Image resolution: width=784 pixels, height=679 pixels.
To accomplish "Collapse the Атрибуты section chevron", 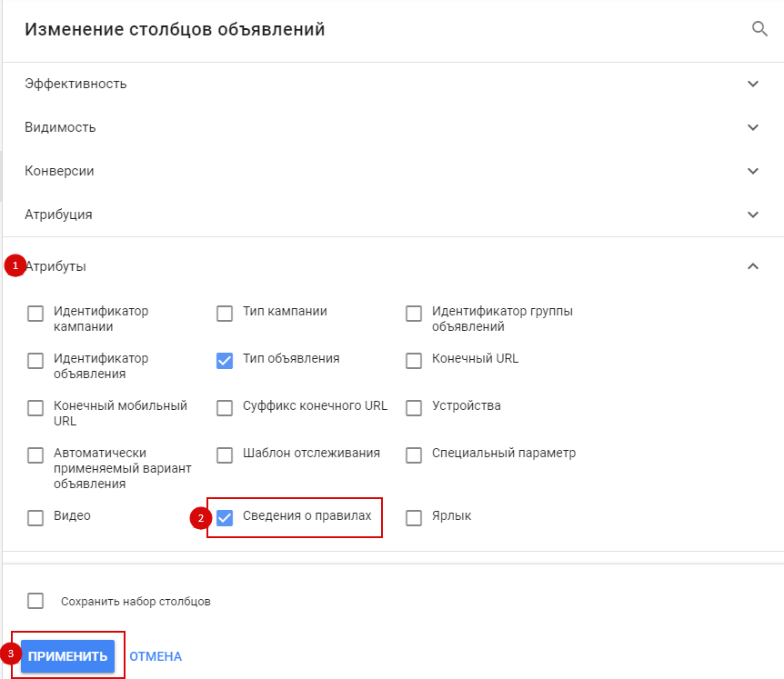I will tap(752, 266).
